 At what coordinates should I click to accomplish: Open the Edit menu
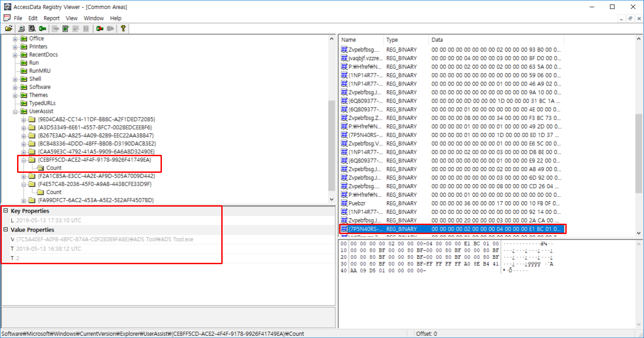(33, 18)
